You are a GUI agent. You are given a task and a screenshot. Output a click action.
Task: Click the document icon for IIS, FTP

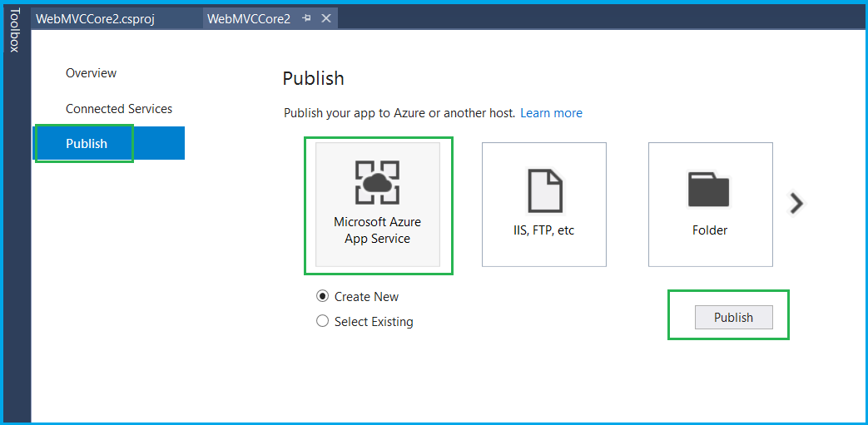(545, 190)
